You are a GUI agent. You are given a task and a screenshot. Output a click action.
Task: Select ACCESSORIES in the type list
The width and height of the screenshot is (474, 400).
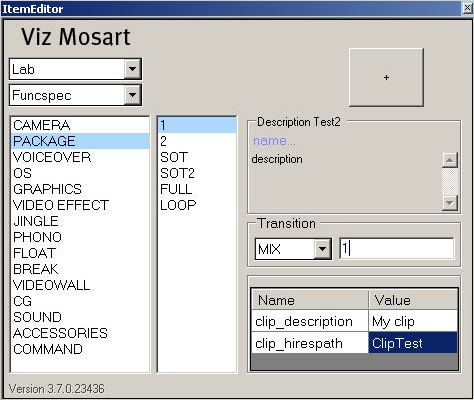click(x=80, y=333)
